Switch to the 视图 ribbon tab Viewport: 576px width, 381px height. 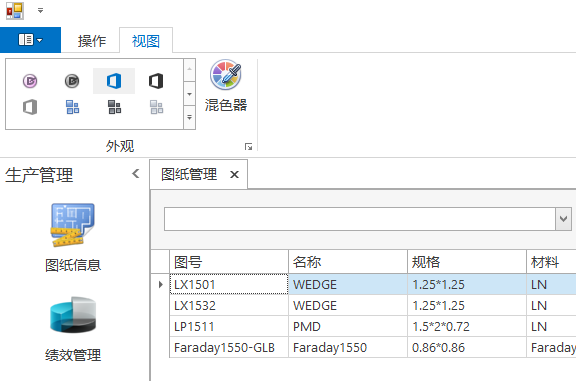click(146, 41)
